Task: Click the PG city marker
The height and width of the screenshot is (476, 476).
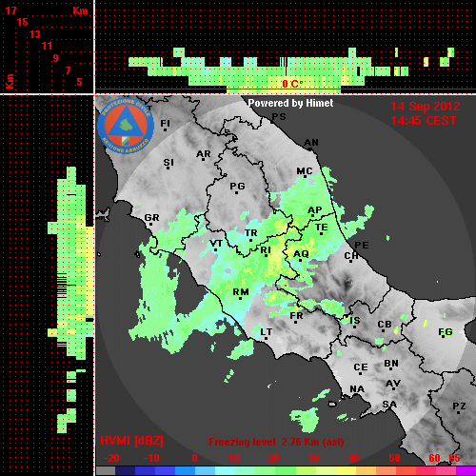Action: (236, 192)
